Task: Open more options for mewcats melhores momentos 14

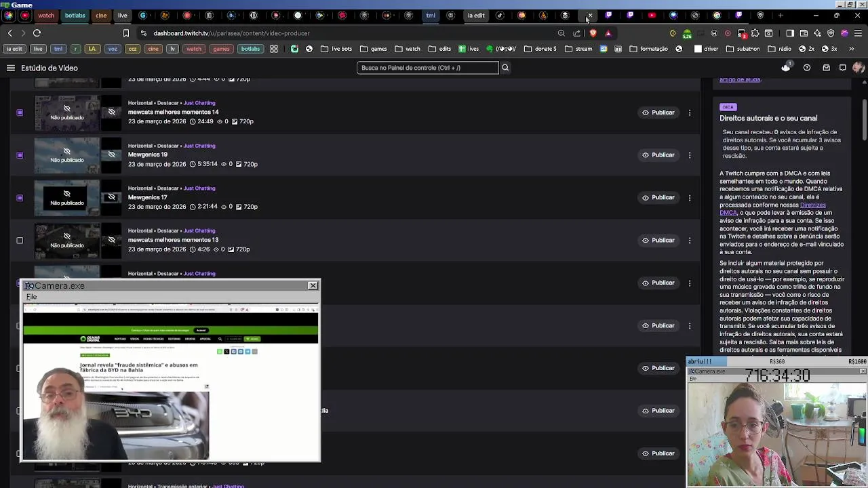Action: tap(690, 113)
